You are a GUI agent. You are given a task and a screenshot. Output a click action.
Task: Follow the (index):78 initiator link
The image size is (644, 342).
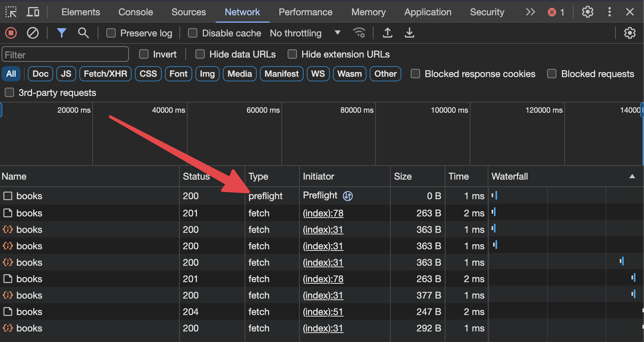click(x=323, y=213)
